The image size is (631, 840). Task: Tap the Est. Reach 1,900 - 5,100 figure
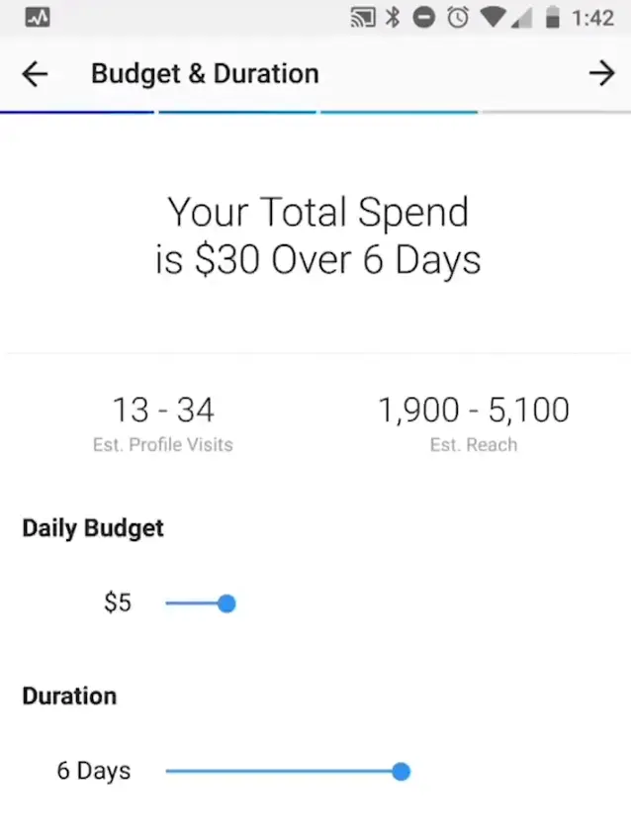pos(474,410)
